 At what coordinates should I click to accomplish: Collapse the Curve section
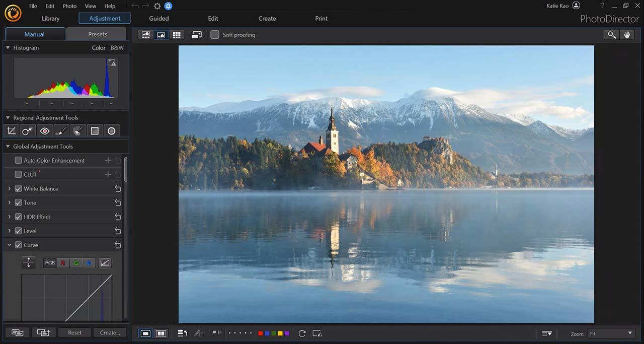[x=9, y=245]
